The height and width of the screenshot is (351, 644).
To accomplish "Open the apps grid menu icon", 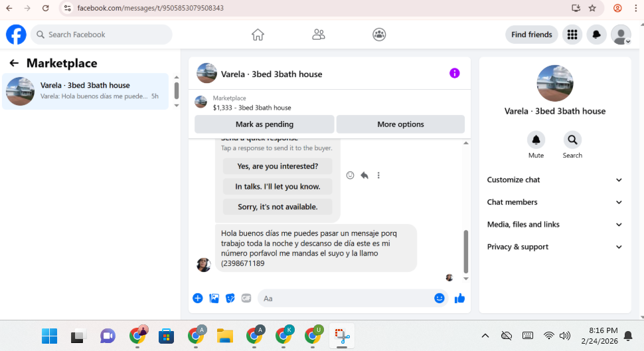I will click(x=572, y=35).
